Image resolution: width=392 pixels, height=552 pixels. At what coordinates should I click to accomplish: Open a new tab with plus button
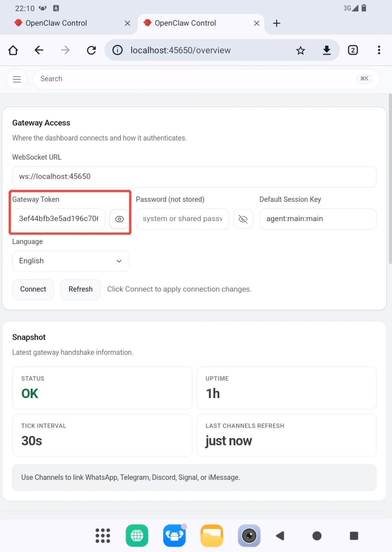tap(277, 23)
